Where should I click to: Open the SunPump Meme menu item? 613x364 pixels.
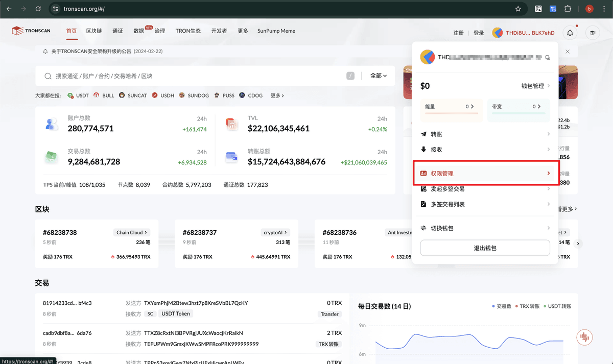[x=276, y=31]
